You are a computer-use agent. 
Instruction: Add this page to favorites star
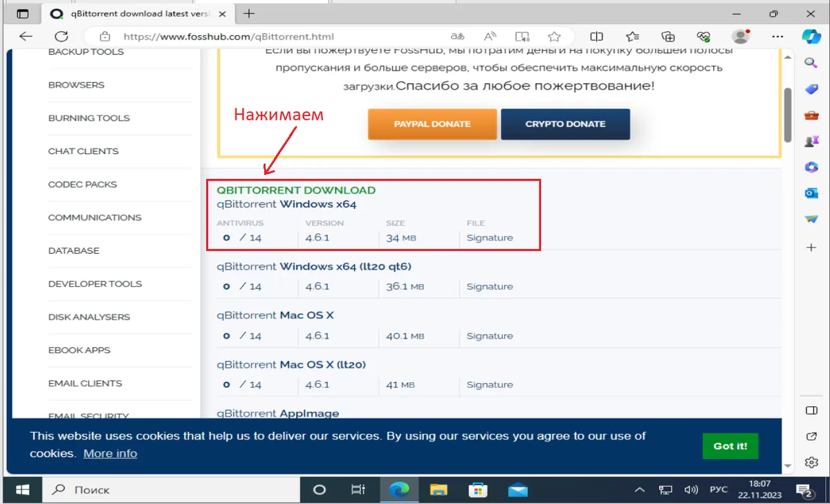point(554,37)
